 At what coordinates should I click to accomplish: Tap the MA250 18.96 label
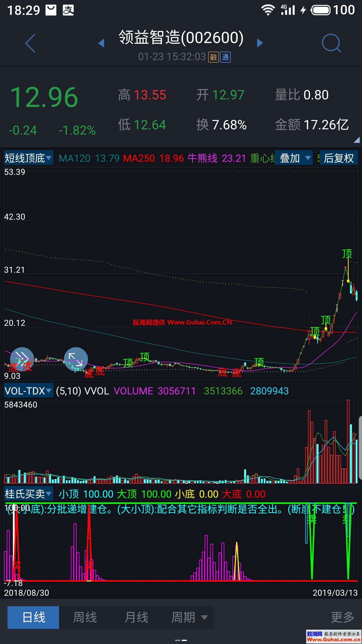click(x=154, y=158)
